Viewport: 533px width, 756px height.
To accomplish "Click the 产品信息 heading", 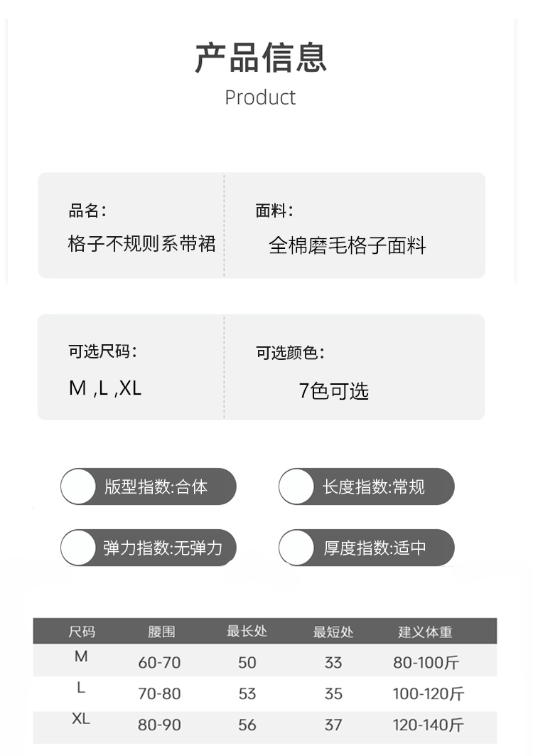I will pyautogui.click(x=261, y=58).
